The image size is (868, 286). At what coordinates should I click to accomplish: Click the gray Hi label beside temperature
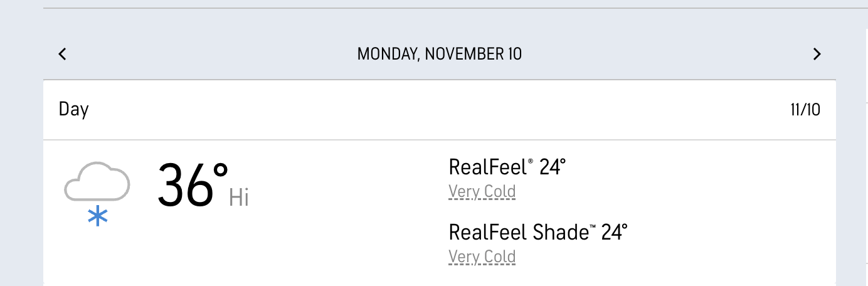click(239, 198)
